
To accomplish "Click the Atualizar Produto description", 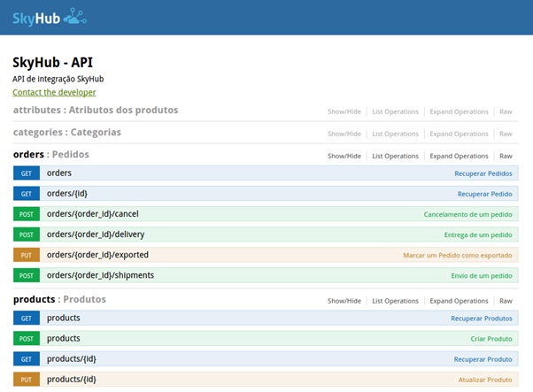I will click(x=485, y=380).
